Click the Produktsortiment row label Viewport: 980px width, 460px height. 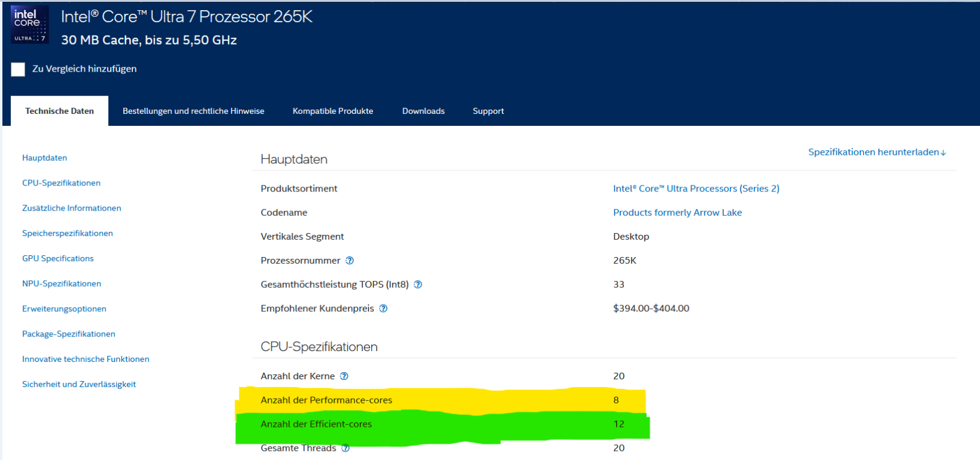point(299,188)
